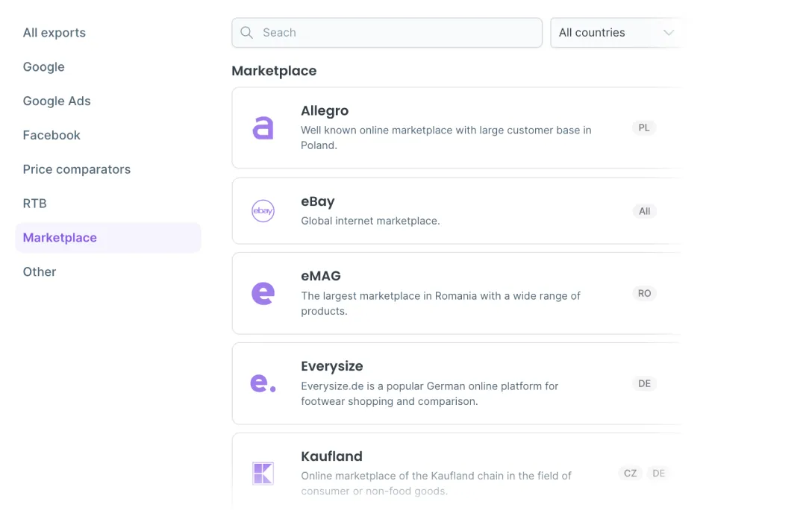This screenshot has width=812, height=522.
Task: Click 'Well known online marketplace' description
Action: (x=446, y=138)
